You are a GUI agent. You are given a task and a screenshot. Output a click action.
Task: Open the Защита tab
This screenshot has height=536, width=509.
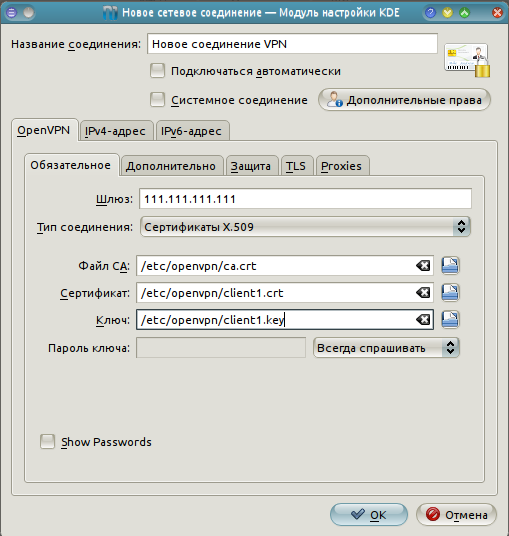[x=251, y=166]
